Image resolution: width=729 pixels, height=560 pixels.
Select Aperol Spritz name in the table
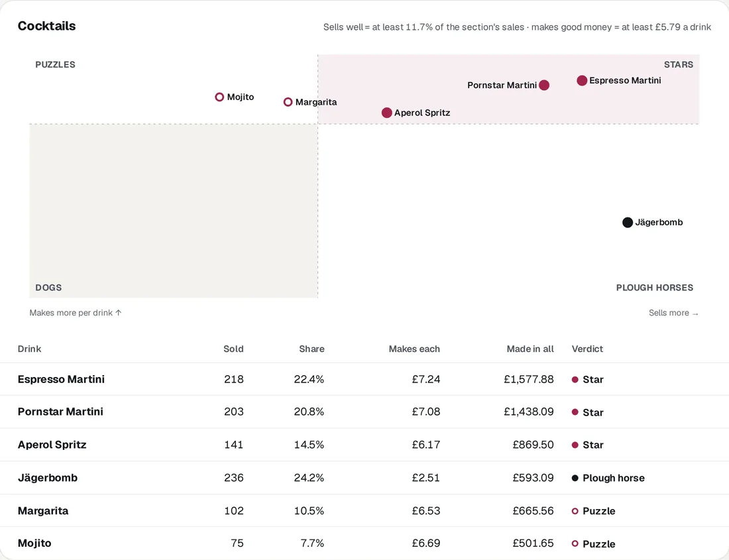pyautogui.click(x=52, y=445)
